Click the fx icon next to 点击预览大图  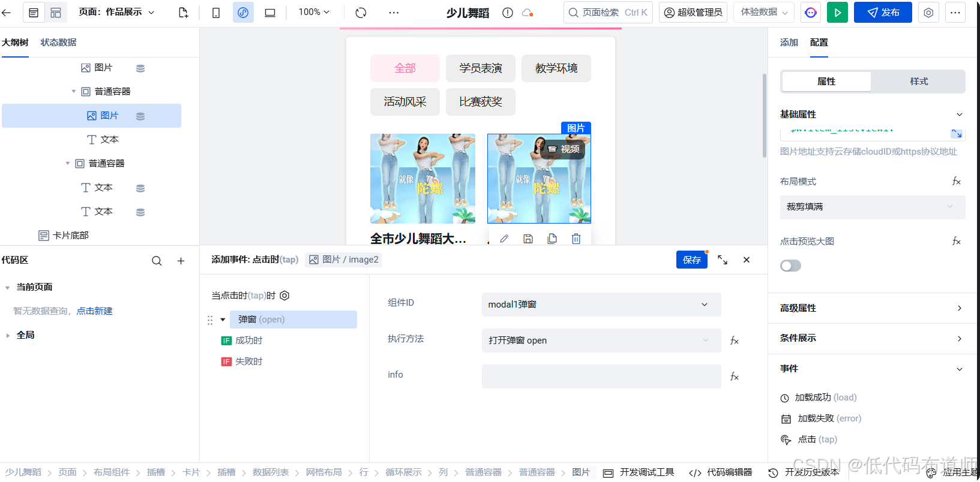(x=957, y=241)
